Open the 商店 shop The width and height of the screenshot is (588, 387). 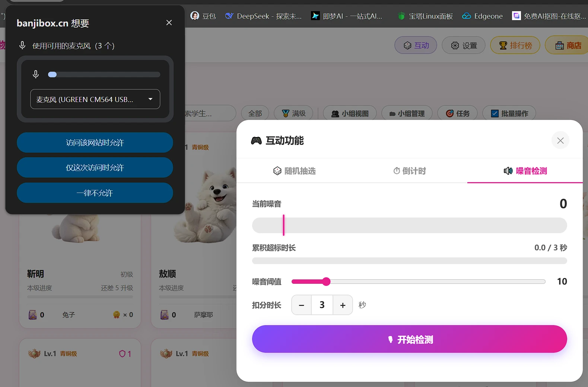pyautogui.click(x=568, y=45)
